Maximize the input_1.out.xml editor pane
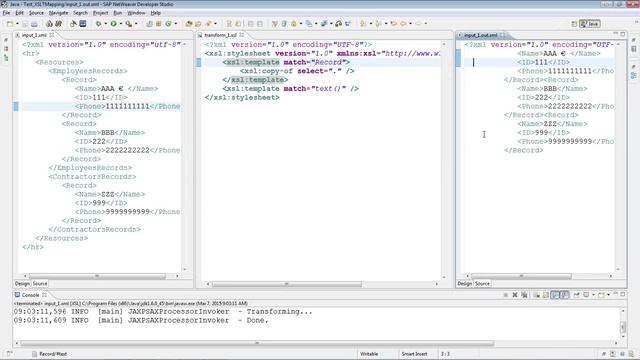Image resolution: width=640 pixels, height=360 pixels. 623,34
